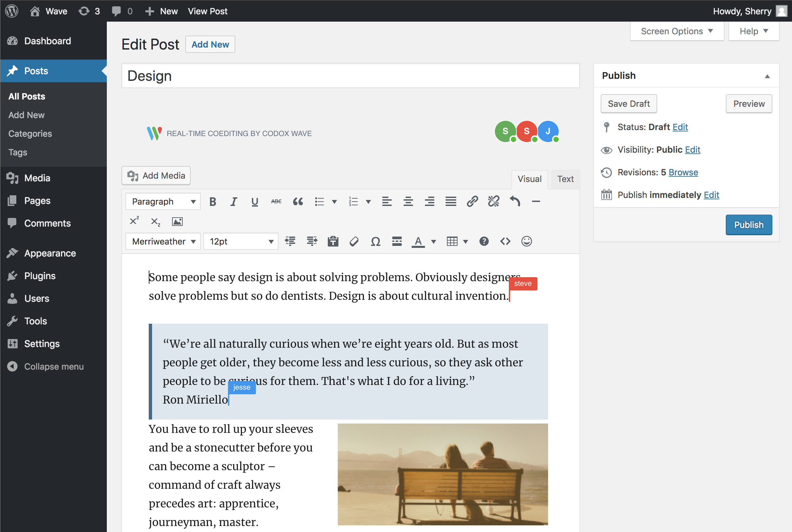Screen dimensions: 792x532
Task: Open Categories in the Posts submenu
Action: 30,134
